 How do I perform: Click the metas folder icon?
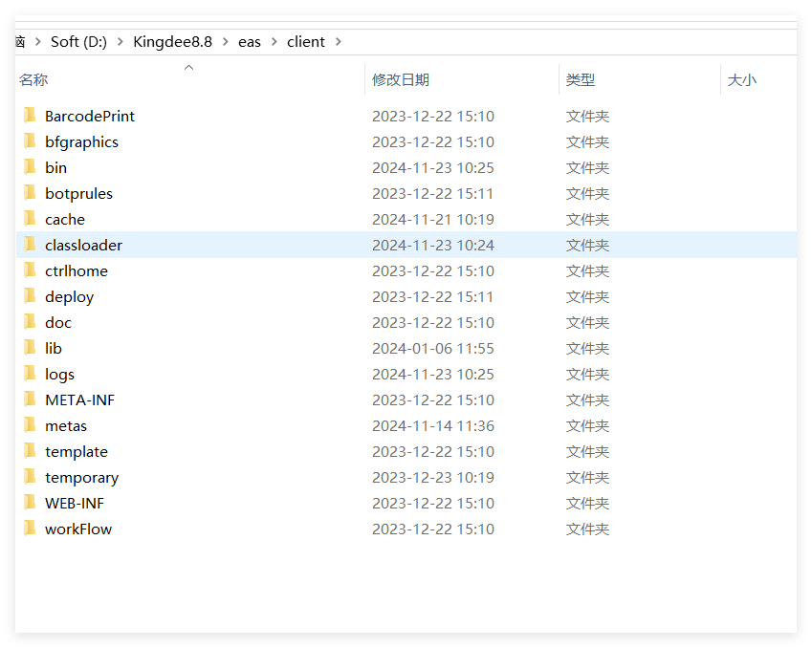click(30, 425)
